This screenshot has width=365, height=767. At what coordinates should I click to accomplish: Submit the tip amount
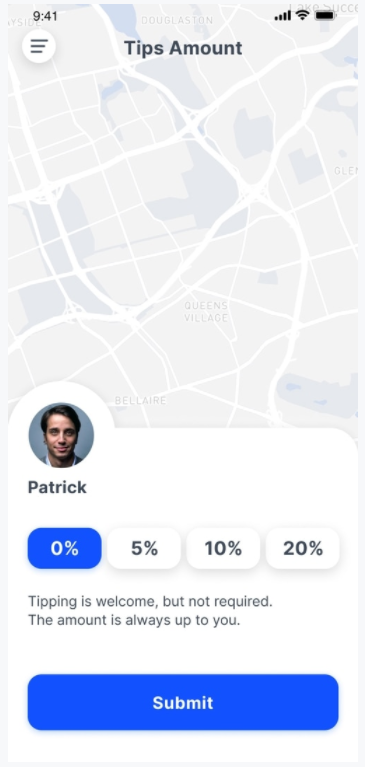pyautogui.click(x=183, y=702)
